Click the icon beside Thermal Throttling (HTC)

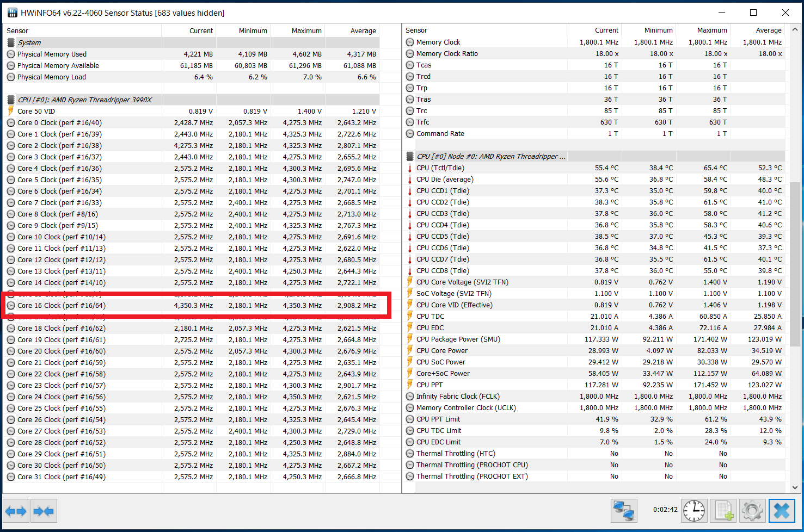[410, 453]
